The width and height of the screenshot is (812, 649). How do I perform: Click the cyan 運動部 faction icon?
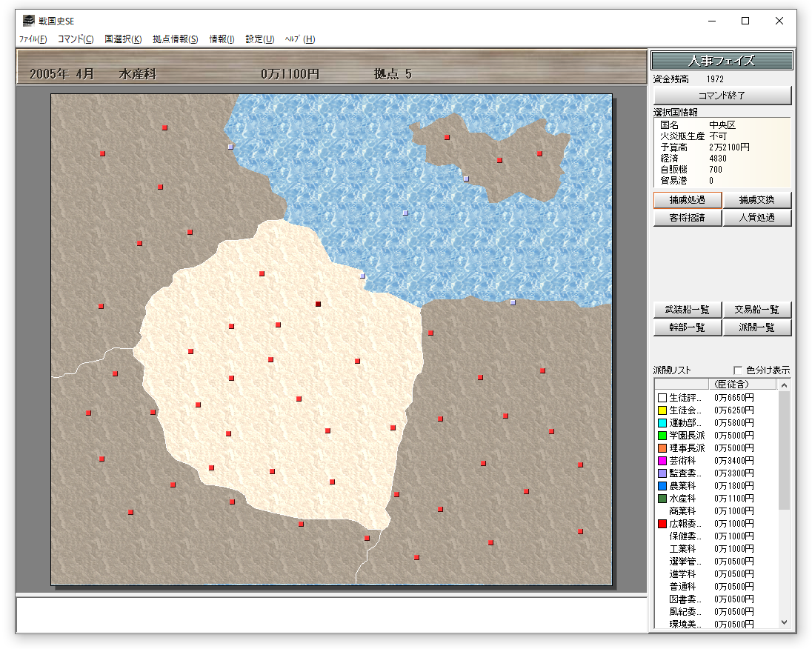point(662,423)
